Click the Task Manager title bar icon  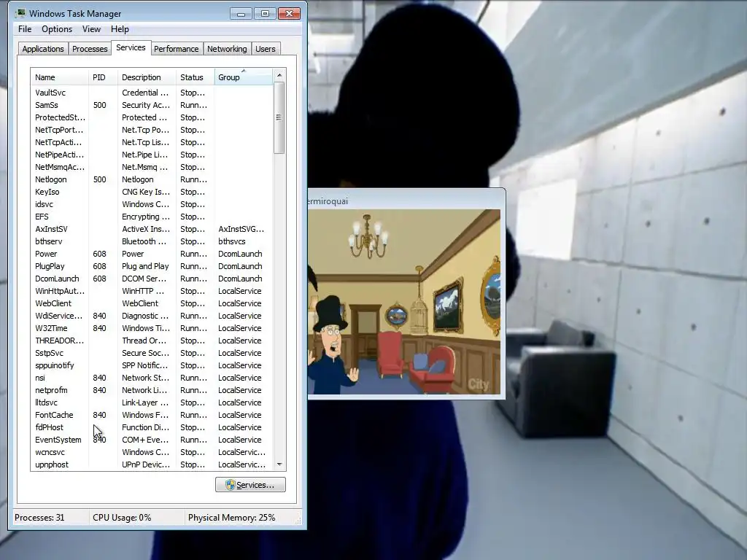(20, 13)
